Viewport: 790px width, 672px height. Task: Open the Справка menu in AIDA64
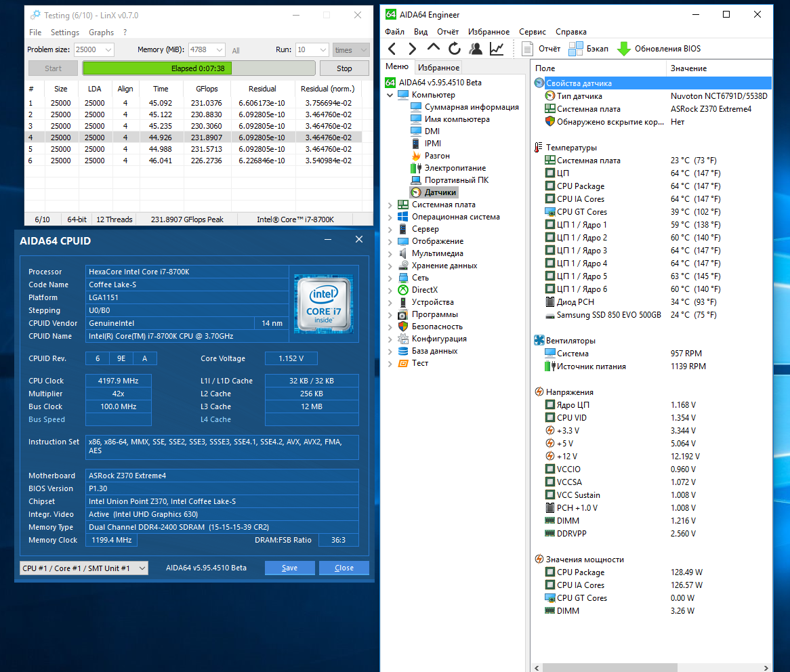571,32
